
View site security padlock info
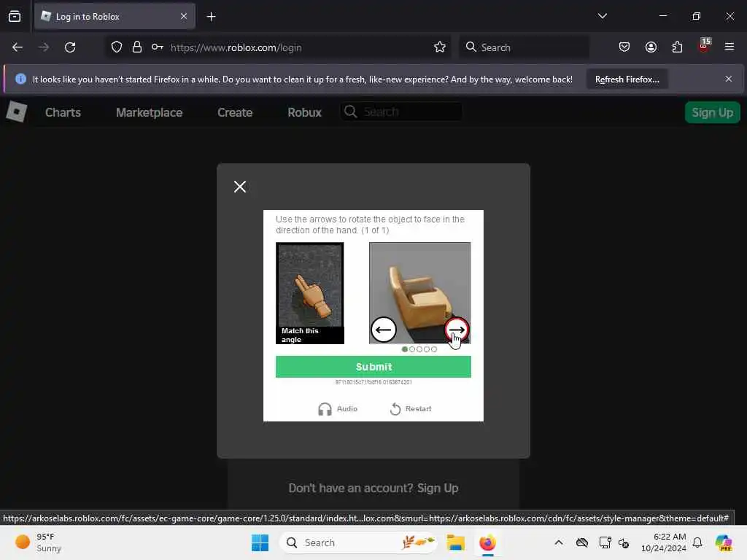[136, 47]
